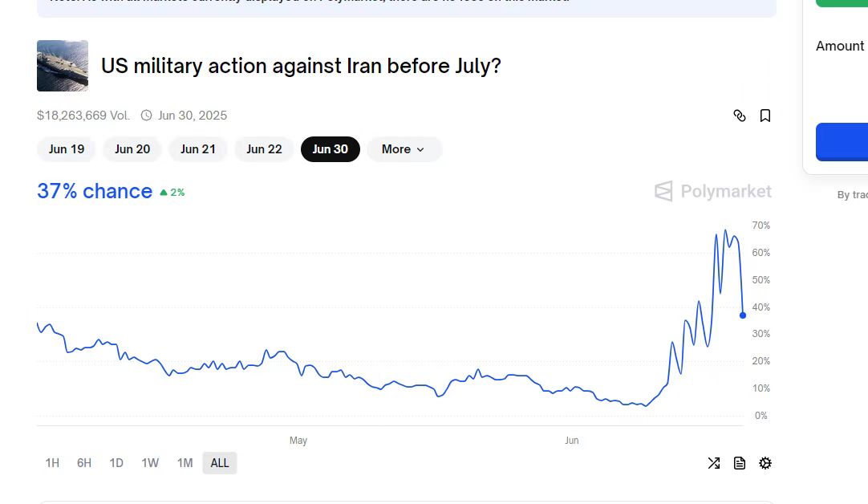The width and height of the screenshot is (868, 504).
Task: Select the Jun 30 date tab
Action: click(330, 149)
